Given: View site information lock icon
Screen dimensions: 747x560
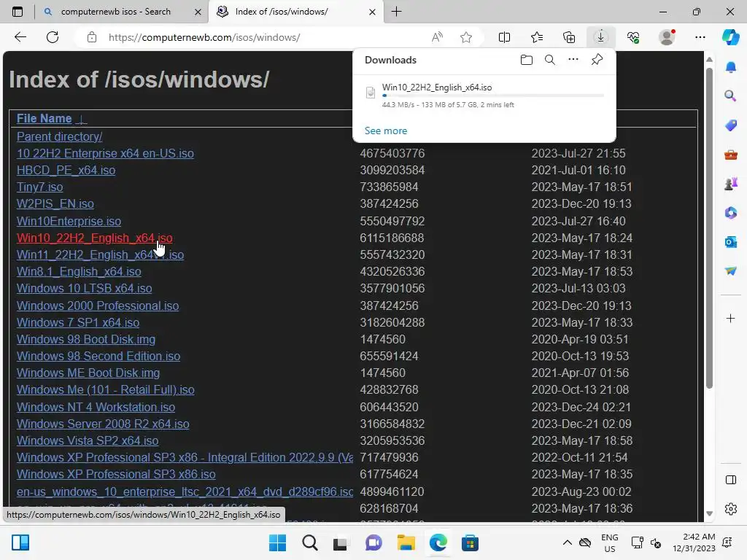Looking at the screenshot, I should click(92, 37).
